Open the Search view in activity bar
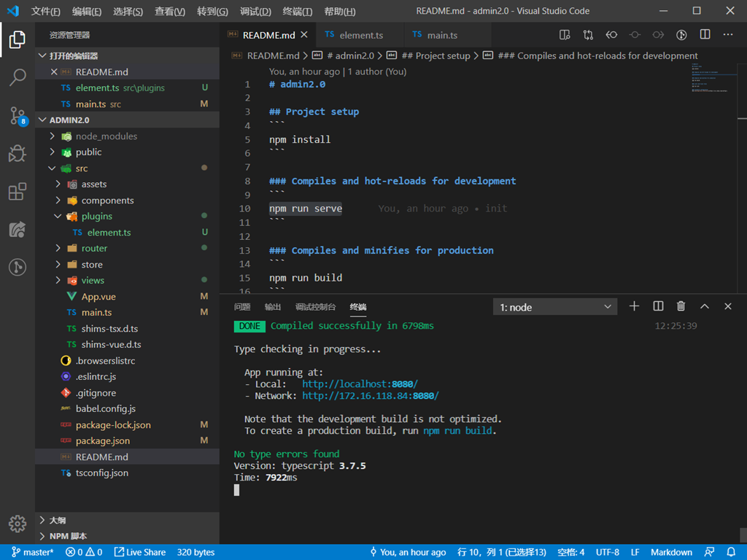This screenshot has width=747, height=560. coord(18,77)
